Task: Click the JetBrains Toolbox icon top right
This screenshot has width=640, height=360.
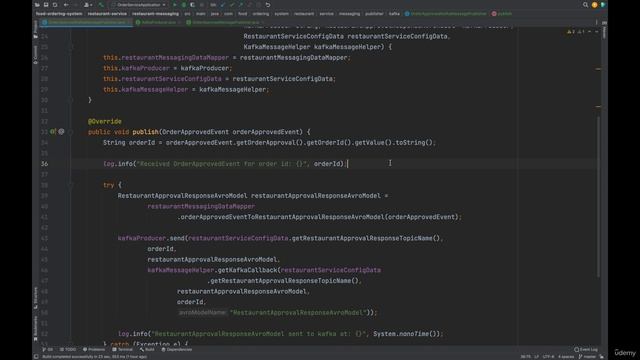Action: coord(603,5)
